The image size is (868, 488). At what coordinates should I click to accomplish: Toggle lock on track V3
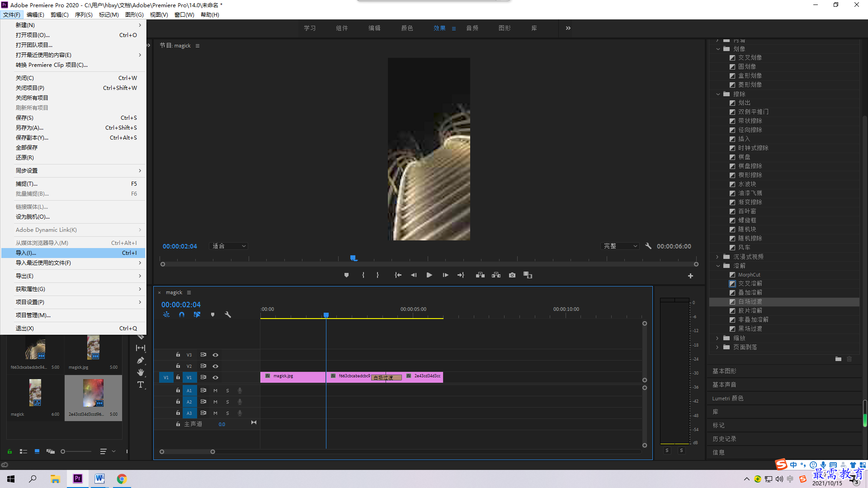[178, 355]
